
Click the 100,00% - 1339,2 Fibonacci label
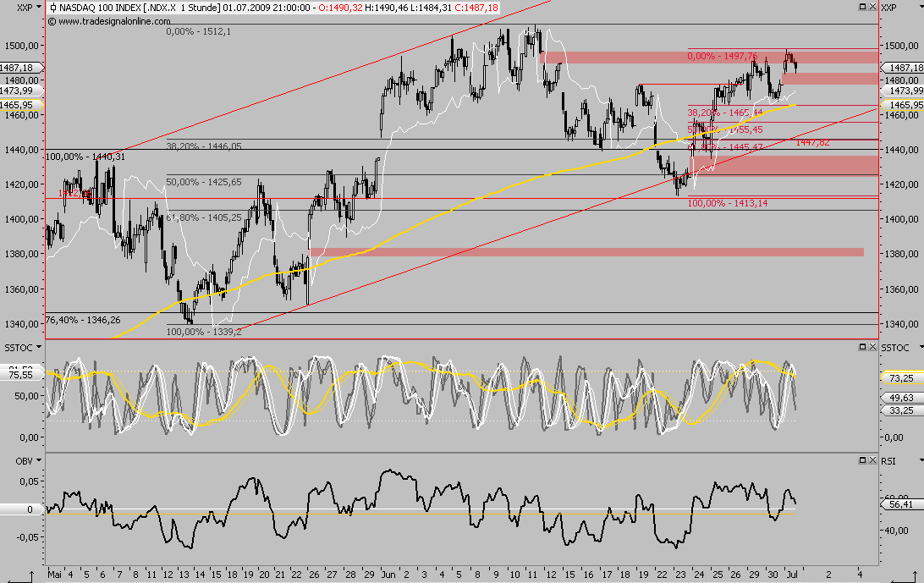[204, 332]
